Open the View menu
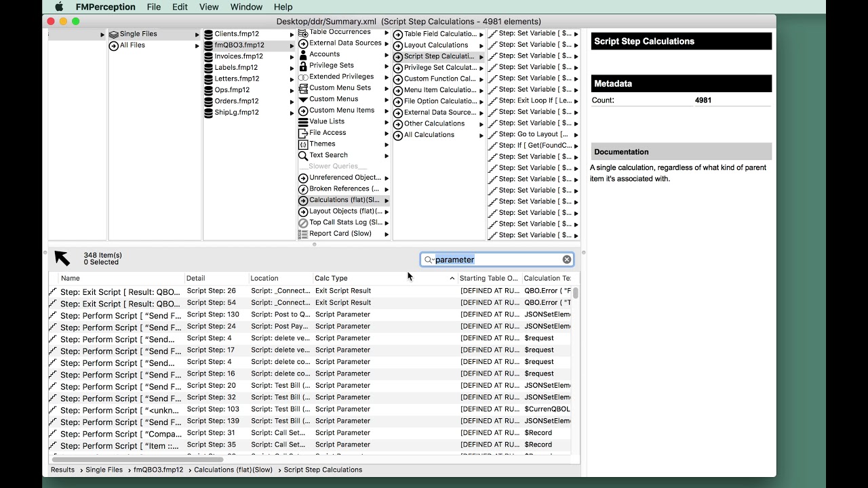 click(209, 7)
